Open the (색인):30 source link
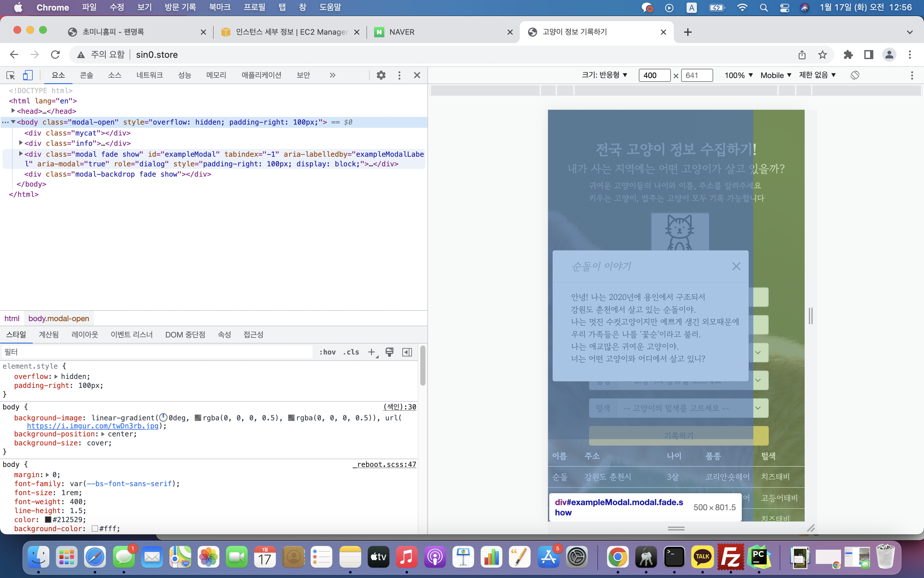 (400, 407)
